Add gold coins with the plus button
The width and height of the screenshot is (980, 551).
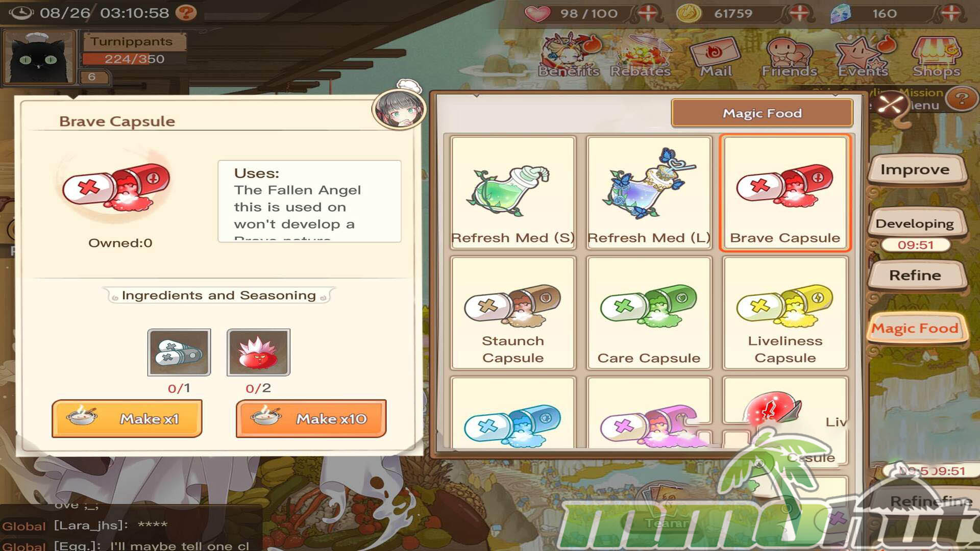pos(799,13)
